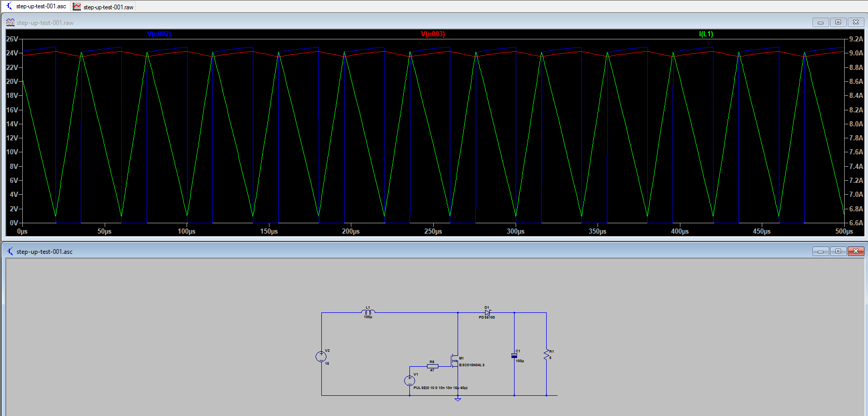Click the 5 value of resistor R1

550,358
